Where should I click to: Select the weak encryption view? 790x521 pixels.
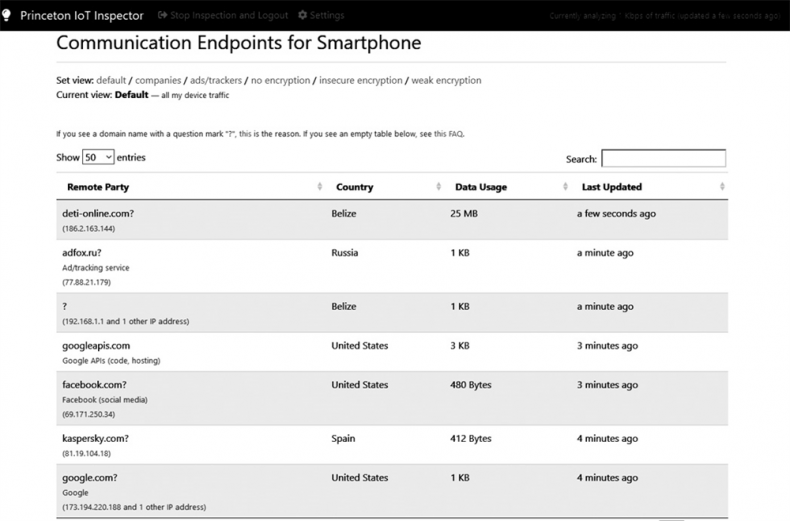tap(446, 81)
